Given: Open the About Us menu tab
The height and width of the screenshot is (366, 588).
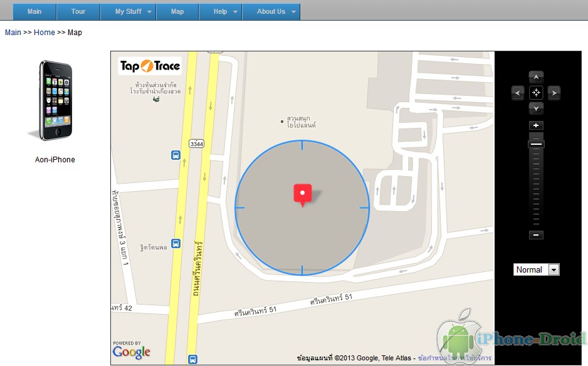Looking at the screenshot, I should (271, 12).
